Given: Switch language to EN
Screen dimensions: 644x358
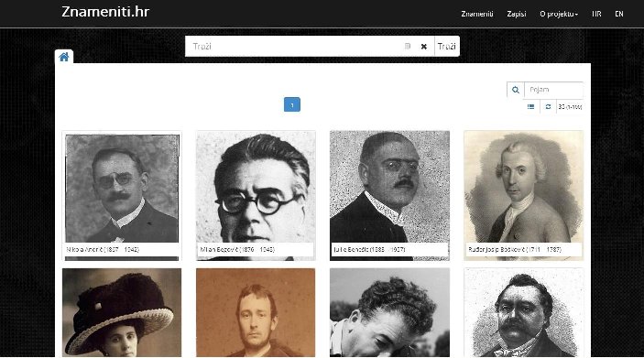Looking at the screenshot, I should (x=619, y=14).
